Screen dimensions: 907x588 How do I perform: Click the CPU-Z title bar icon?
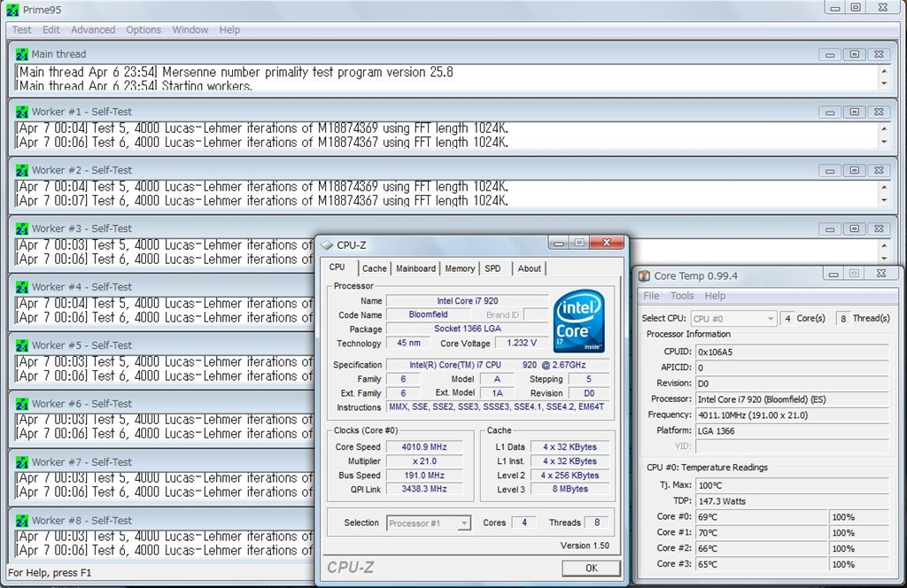point(327,245)
